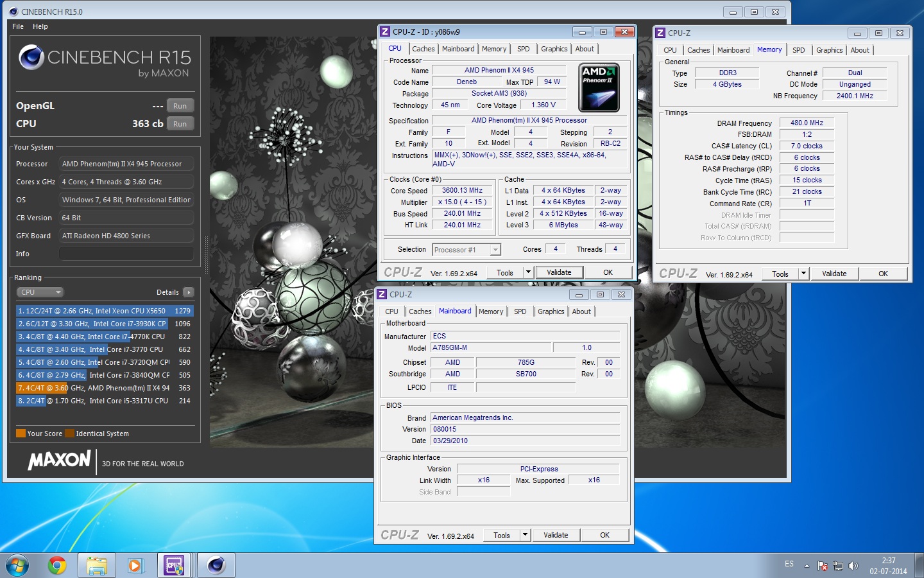The width and height of the screenshot is (924, 578).
Task: Switch to CPU-Z taskbar button
Action: point(174,565)
